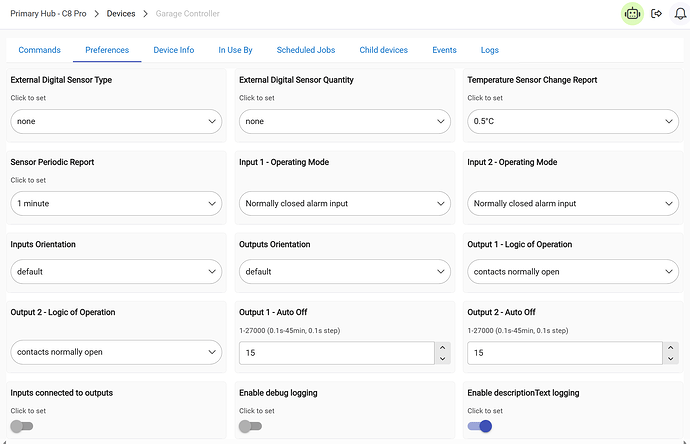Open the Device Info tab
Screen dimensions: 690x444
click(173, 50)
